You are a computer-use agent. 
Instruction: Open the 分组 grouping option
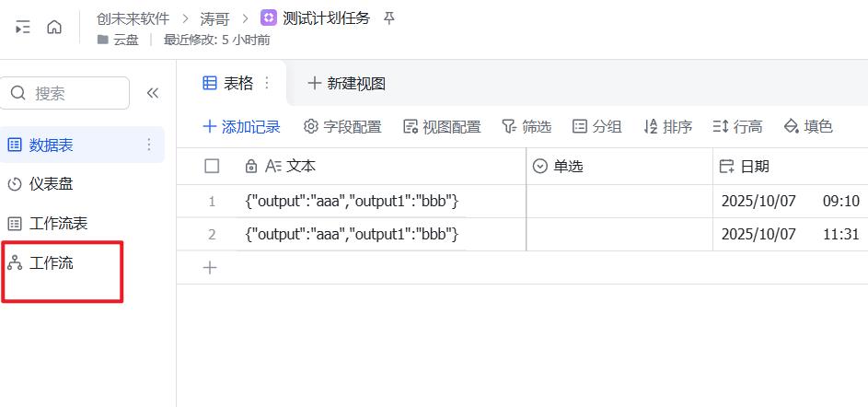point(596,127)
